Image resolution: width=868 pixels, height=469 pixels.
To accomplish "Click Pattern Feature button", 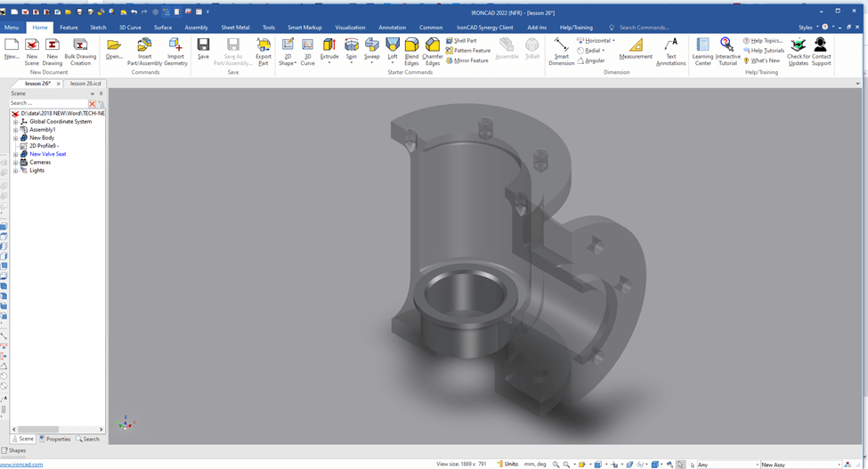I will [468, 51].
